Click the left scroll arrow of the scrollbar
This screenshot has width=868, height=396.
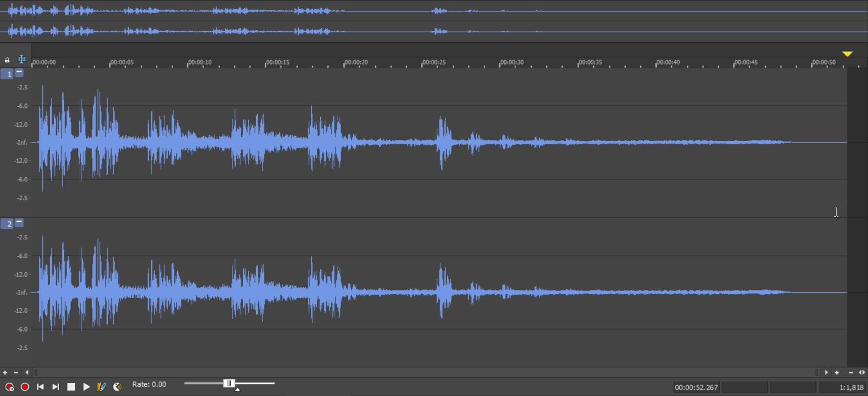click(x=27, y=372)
